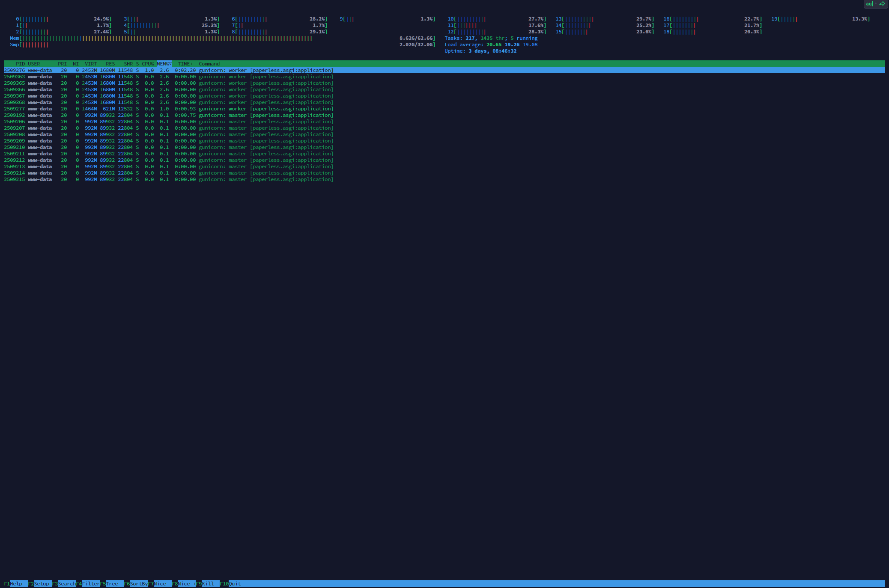This screenshot has height=588, width=889.
Task: Sort processes by the USER column
Action: pos(34,63)
